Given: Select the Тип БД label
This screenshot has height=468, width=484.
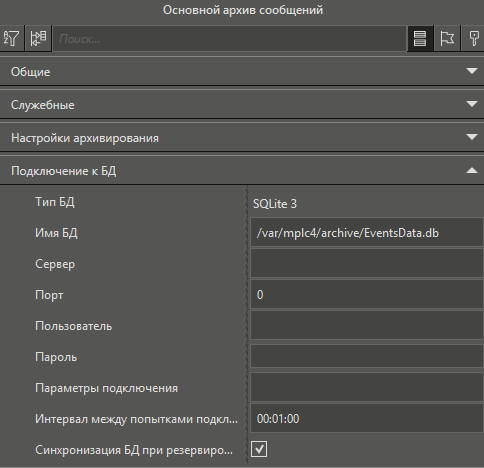Looking at the screenshot, I should point(55,202).
